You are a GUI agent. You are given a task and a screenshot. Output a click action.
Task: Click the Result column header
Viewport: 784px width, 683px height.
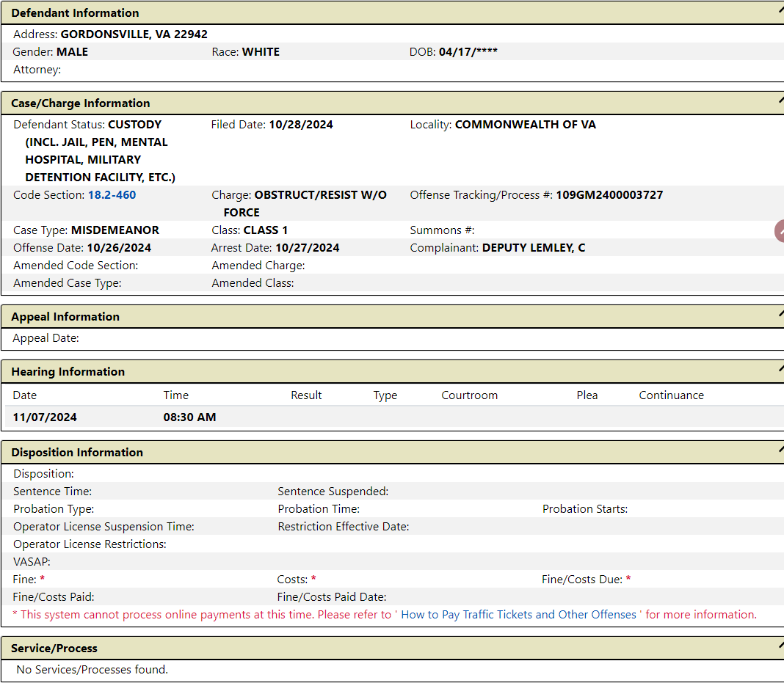coord(306,395)
